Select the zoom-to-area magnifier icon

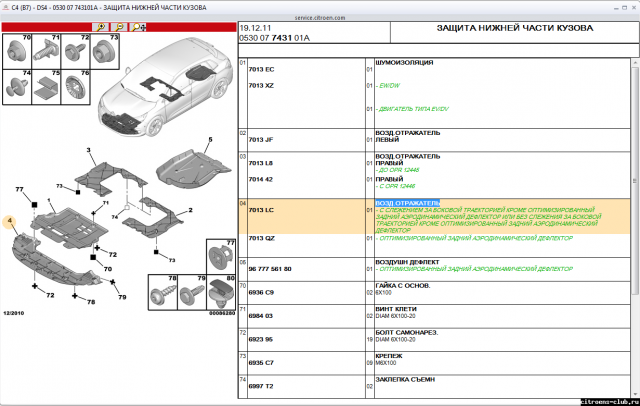click(x=137, y=28)
